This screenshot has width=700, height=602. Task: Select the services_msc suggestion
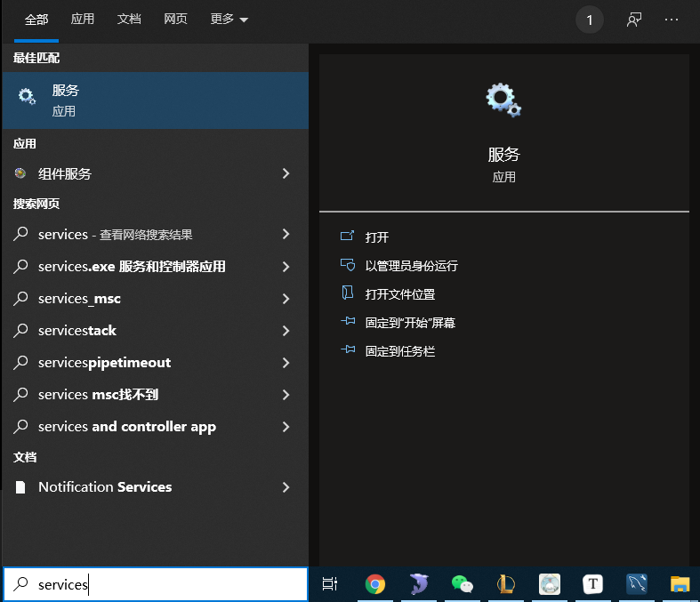(x=156, y=299)
